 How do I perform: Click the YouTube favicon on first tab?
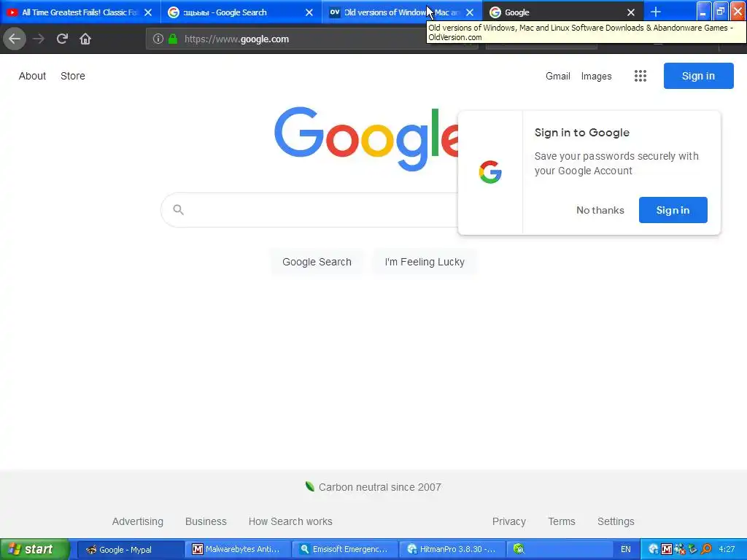pos(12,12)
